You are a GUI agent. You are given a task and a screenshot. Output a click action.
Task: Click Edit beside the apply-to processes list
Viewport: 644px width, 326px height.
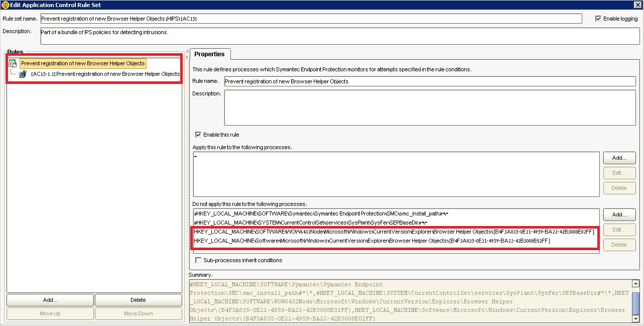[619, 173]
